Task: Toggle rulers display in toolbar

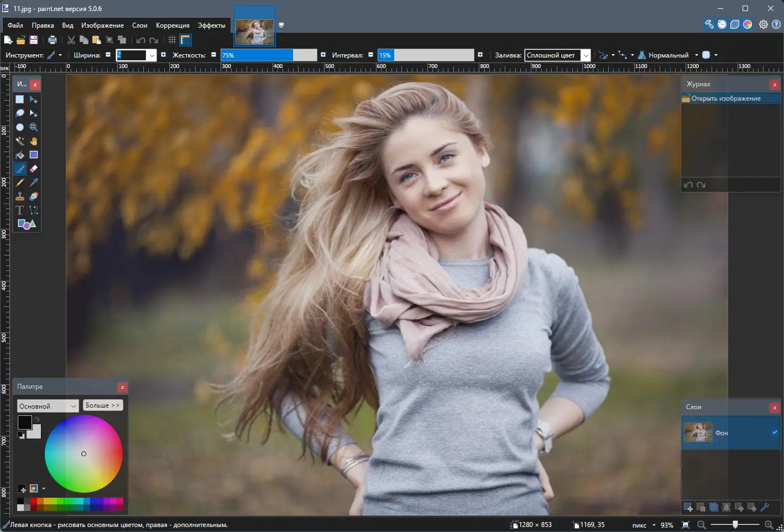Action: click(185, 40)
